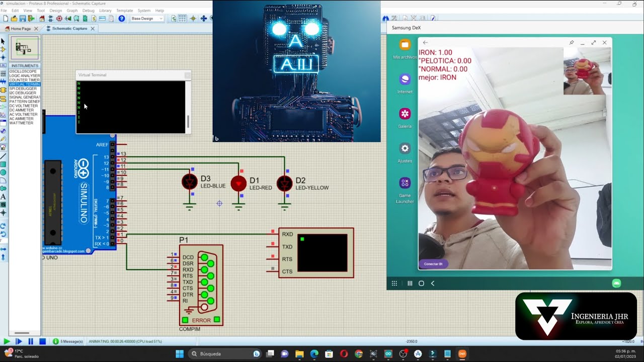Image resolution: width=644 pixels, height=362 pixels.
Task: Pin the phone app window in DeX
Action: click(x=572, y=43)
